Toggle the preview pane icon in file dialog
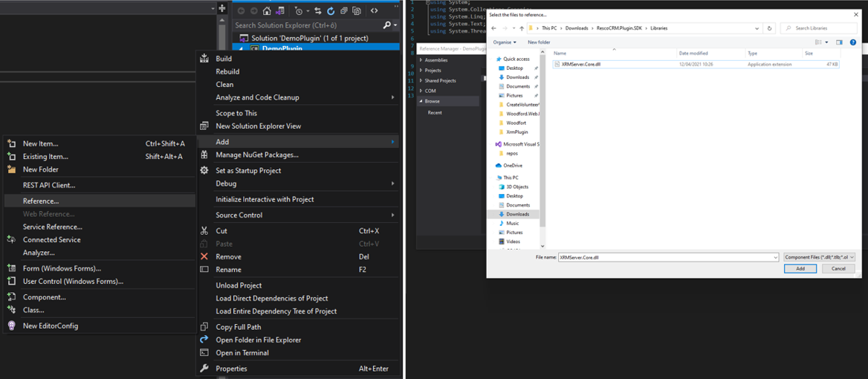Viewport: 868px width, 379px height. click(839, 42)
